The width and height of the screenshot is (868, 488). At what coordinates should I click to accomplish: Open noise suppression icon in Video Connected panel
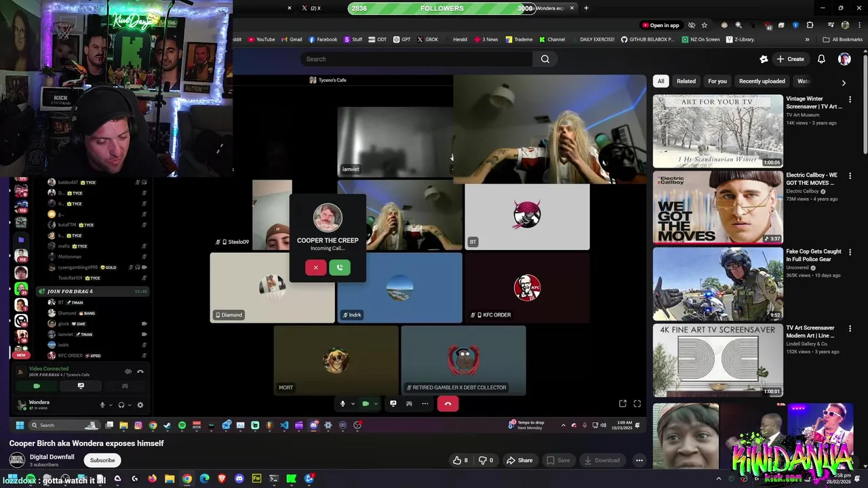(x=127, y=371)
